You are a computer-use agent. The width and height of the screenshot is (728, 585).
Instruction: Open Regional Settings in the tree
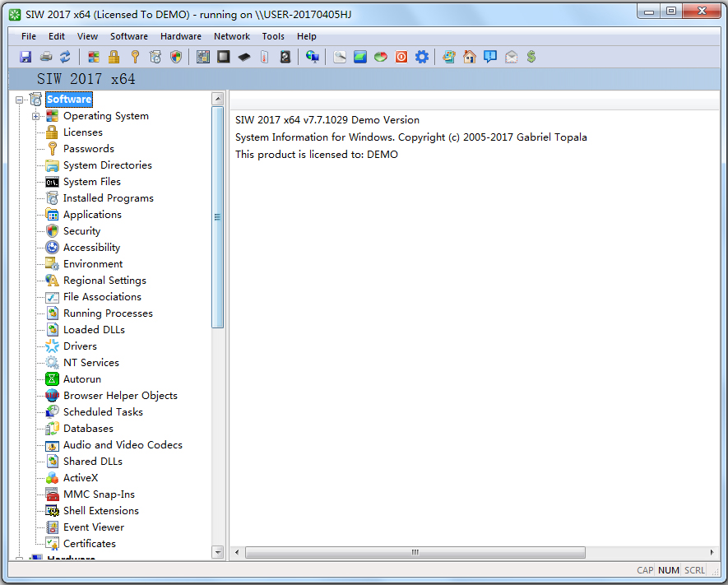point(104,281)
